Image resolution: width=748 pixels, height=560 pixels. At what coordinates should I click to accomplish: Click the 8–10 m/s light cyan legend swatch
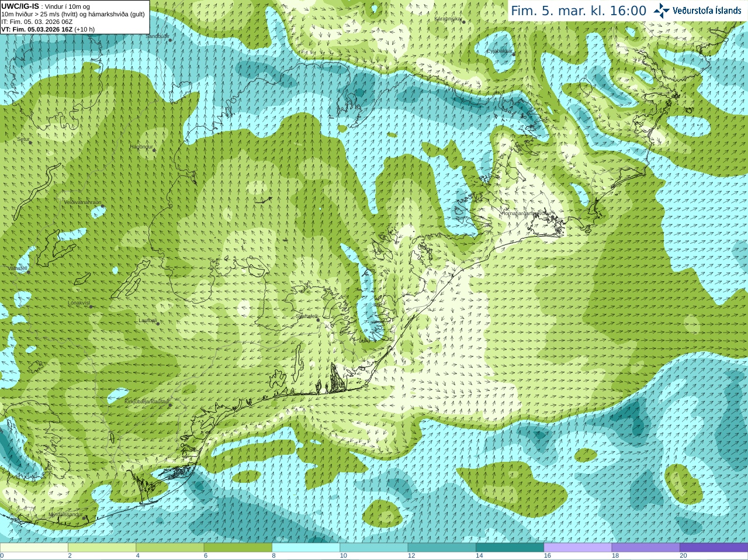coord(306,548)
